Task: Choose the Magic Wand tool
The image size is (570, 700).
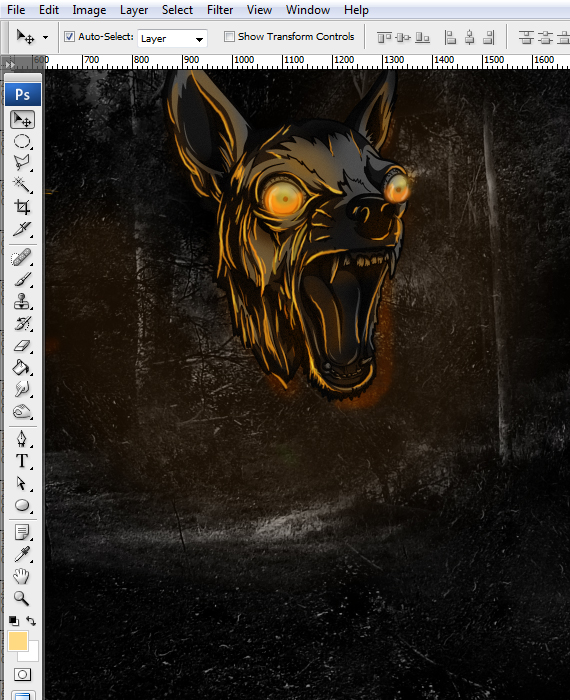Action: click(22, 184)
